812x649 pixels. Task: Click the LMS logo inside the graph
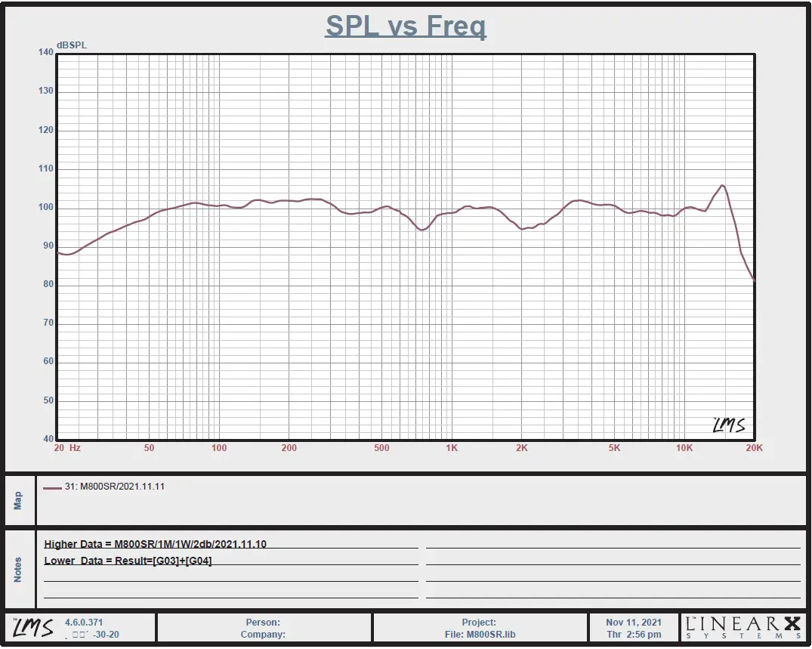click(729, 425)
